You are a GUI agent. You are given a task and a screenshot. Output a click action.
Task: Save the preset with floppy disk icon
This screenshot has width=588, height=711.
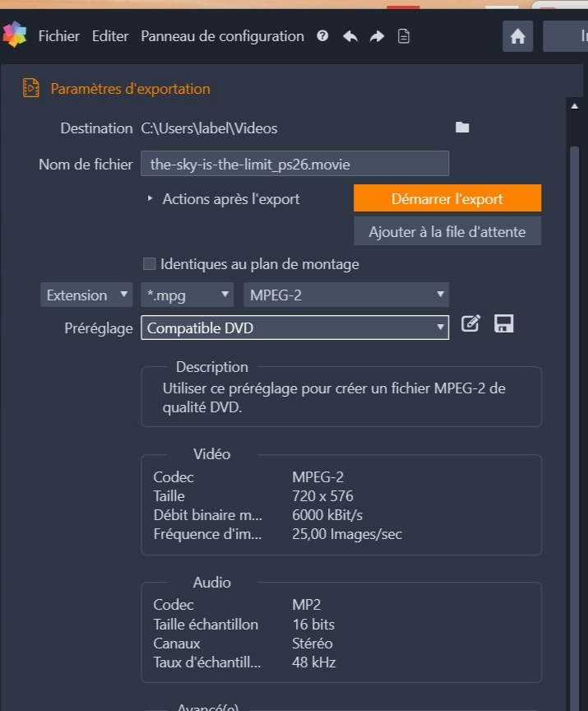[503, 323]
